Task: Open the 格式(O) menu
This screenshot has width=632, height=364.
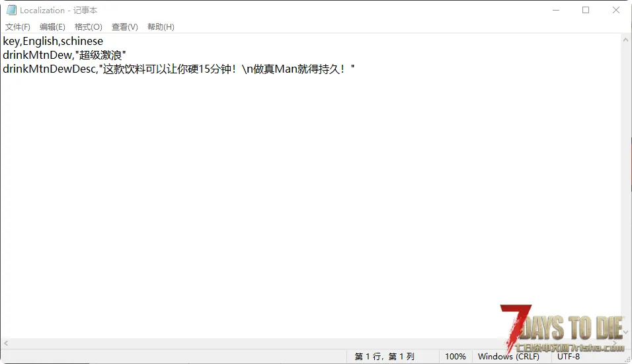Action: tap(89, 27)
